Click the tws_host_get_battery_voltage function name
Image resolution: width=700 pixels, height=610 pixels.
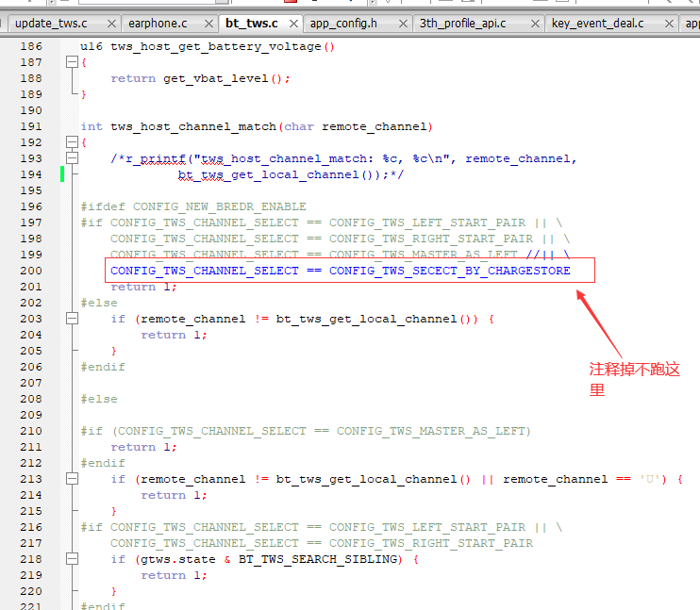pyautogui.click(x=216, y=46)
